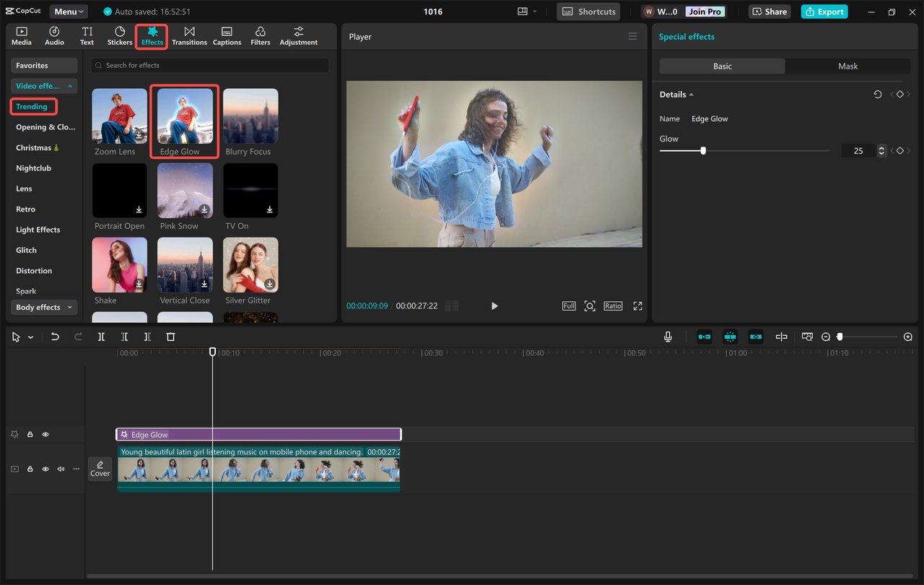
Task: Click the Export button
Action: click(824, 12)
